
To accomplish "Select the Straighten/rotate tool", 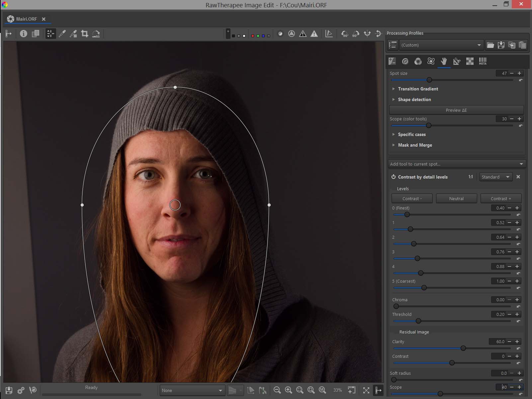I will (x=96, y=34).
